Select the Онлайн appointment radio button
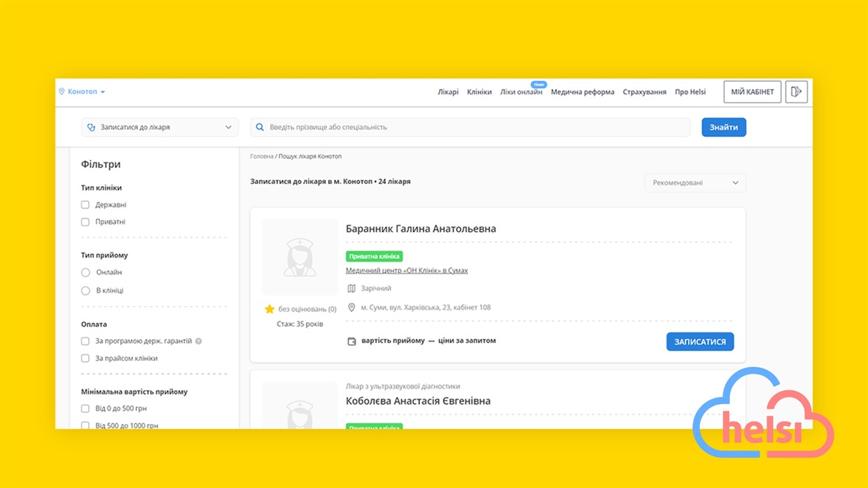 [85, 273]
